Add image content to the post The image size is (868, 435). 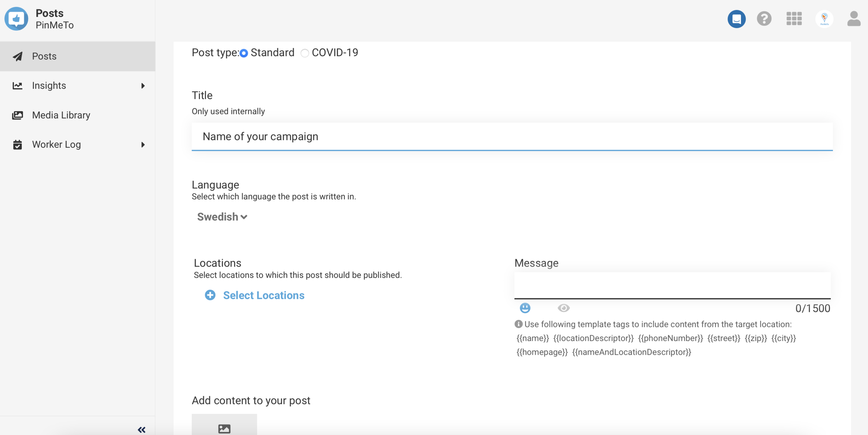coord(224,425)
